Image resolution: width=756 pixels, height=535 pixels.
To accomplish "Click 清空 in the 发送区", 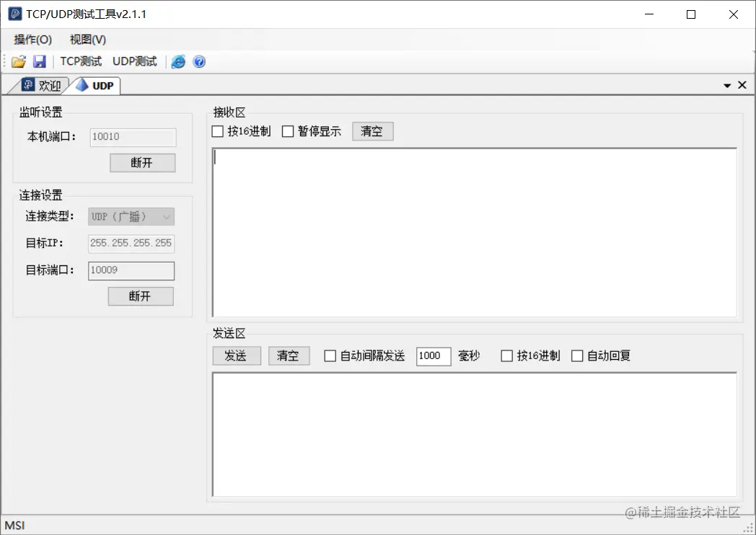I will pyautogui.click(x=289, y=356).
